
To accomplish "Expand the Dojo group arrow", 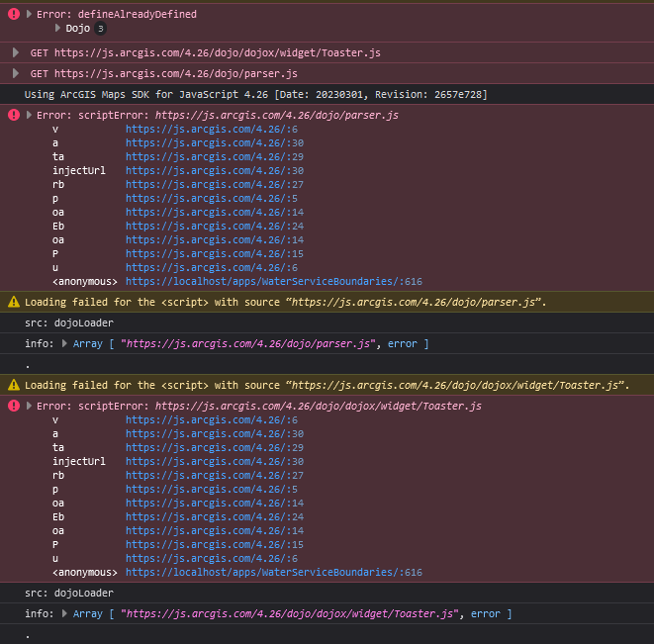I will tap(58, 29).
